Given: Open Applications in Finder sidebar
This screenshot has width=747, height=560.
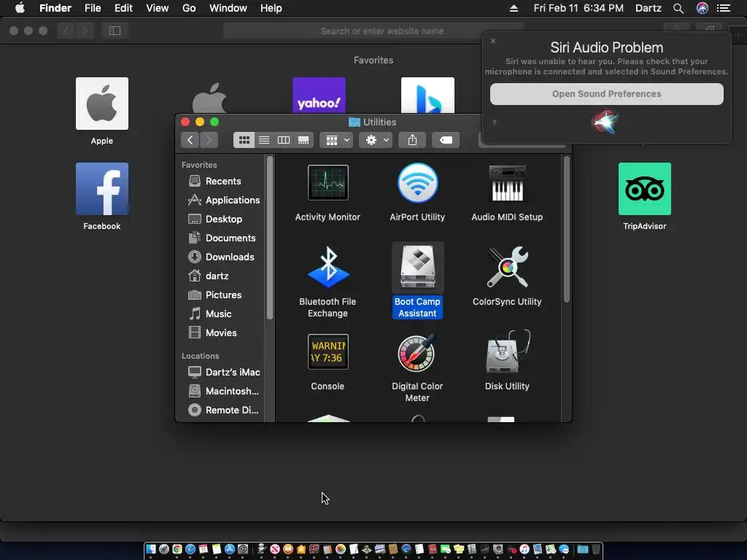Looking at the screenshot, I should pos(223,200).
